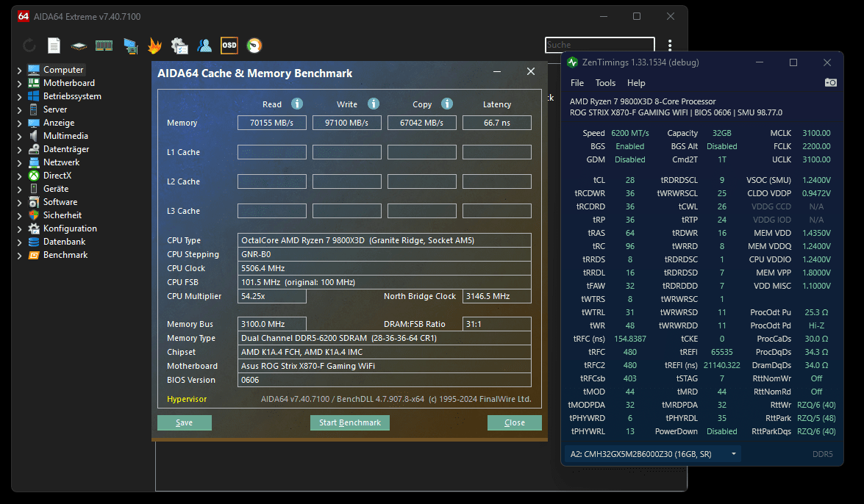Click the Suche search field in AIDA64
Image resolution: width=864 pixels, height=504 pixels.
pos(600,45)
